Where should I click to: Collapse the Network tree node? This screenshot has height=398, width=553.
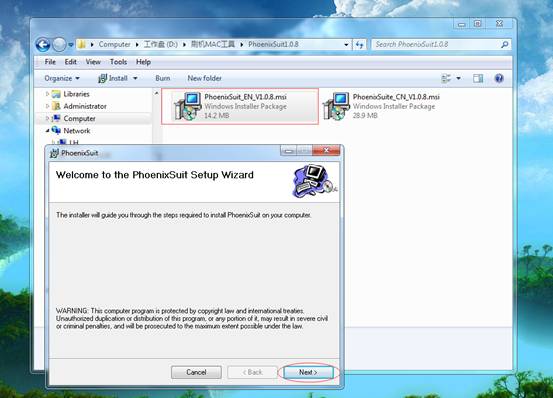pyautogui.click(x=47, y=131)
